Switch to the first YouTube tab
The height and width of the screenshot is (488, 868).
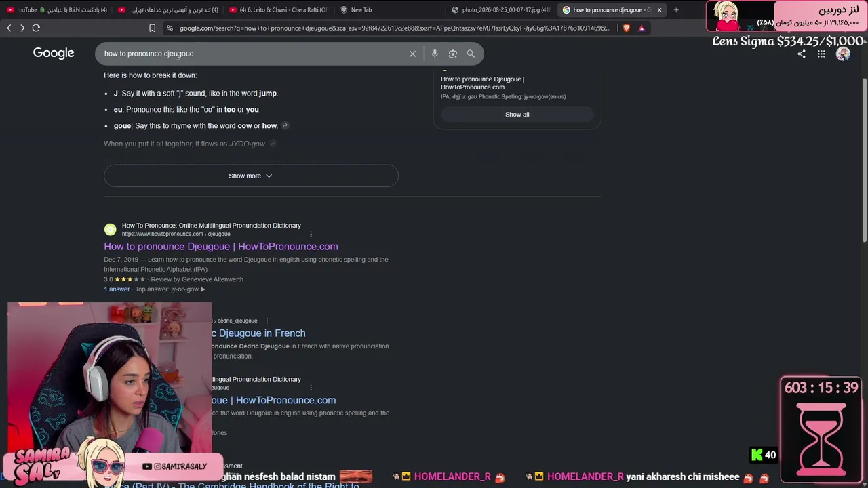(57, 9)
